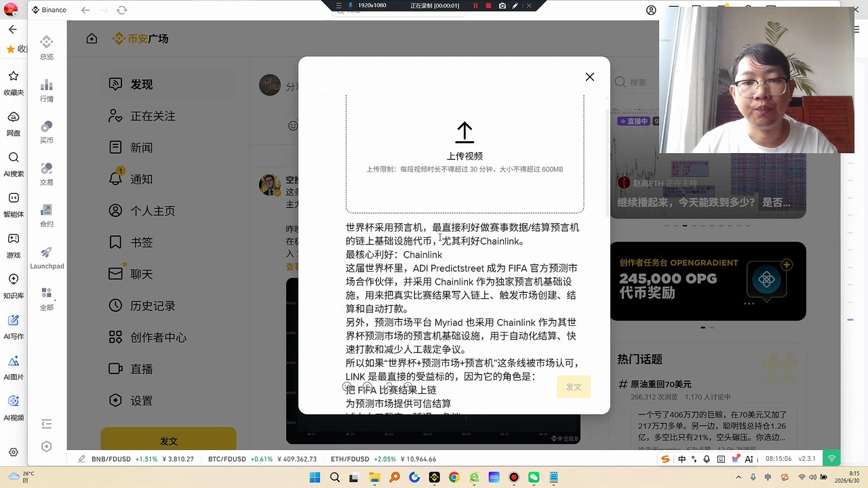The width and height of the screenshot is (868, 488).
Task: Take a screenshot with recorder camera icon
Action: click(x=502, y=5)
